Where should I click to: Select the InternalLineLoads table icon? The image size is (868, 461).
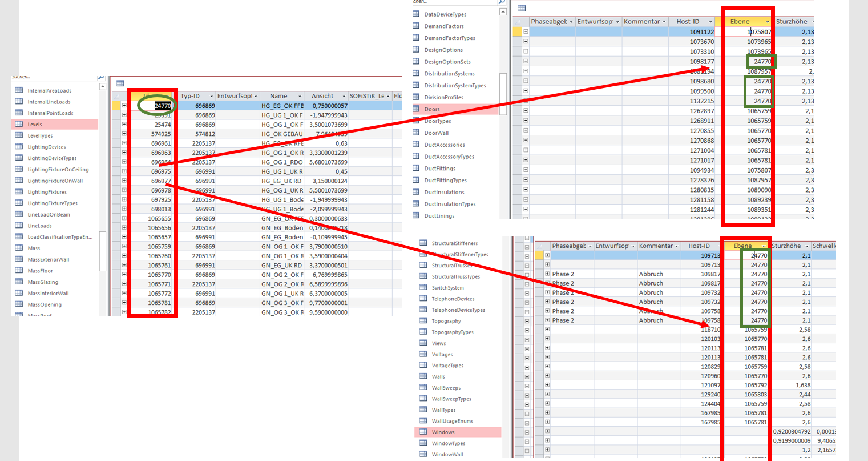click(19, 102)
